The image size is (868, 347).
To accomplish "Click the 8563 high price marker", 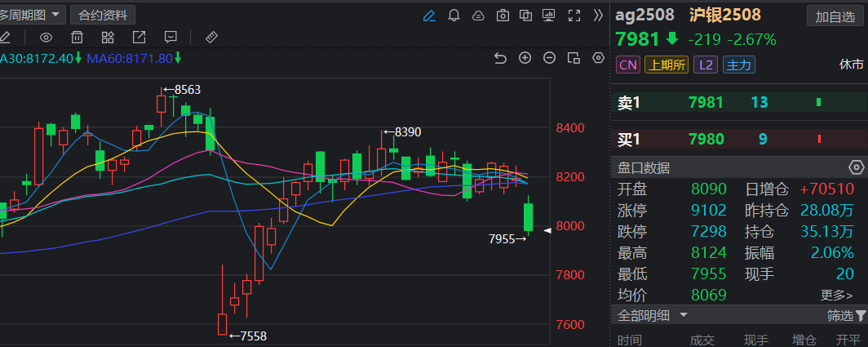I will [182, 90].
